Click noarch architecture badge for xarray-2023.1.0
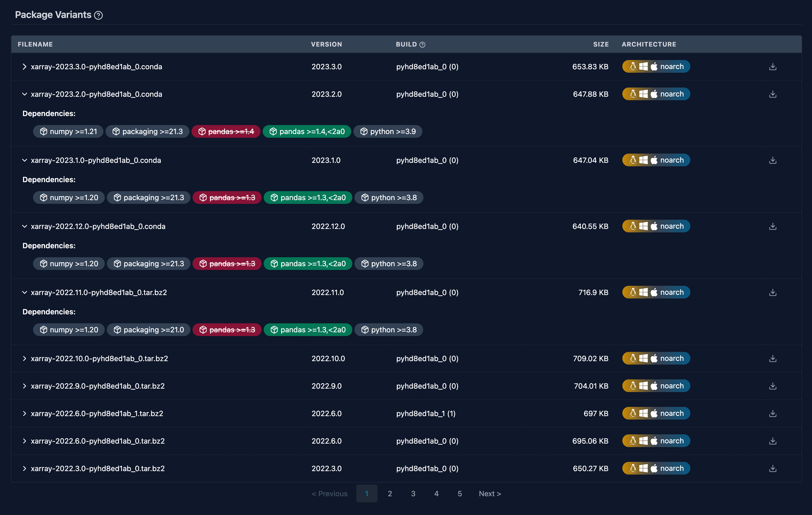812x515 pixels. point(656,160)
